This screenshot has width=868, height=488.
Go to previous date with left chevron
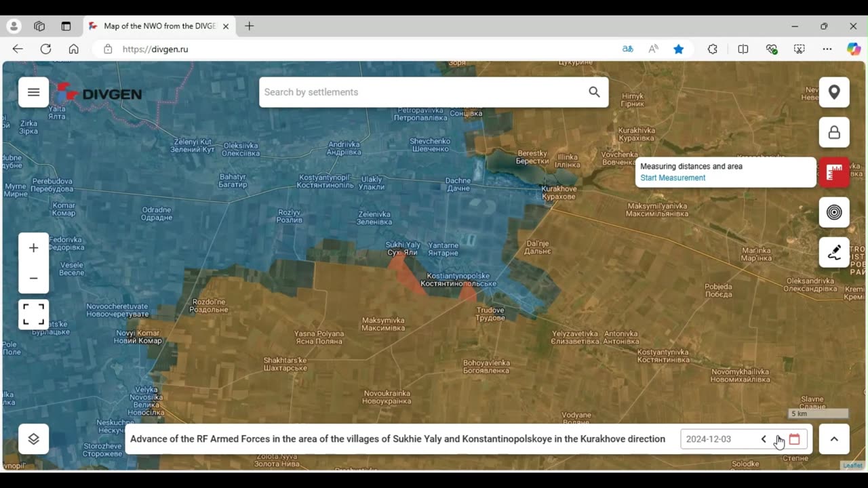pyautogui.click(x=764, y=439)
